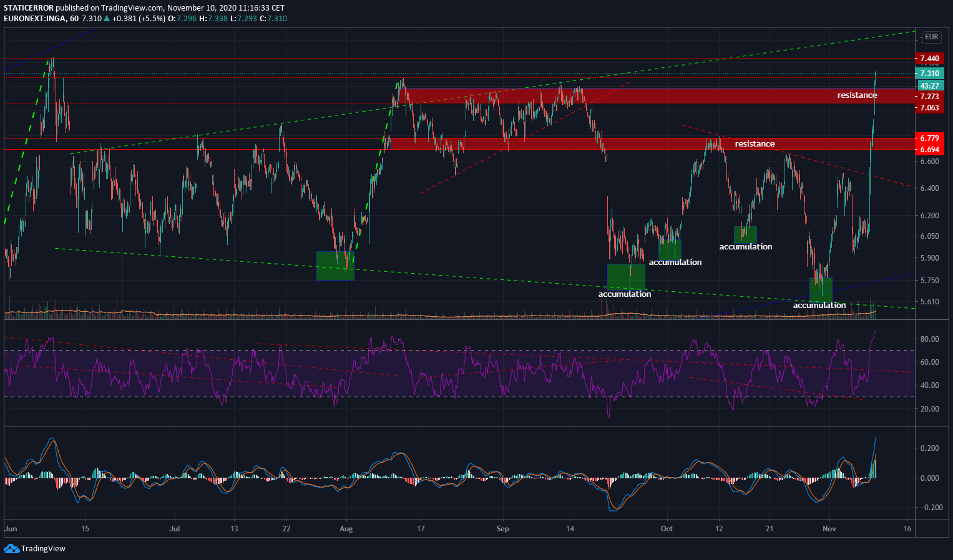Click the red 7.273 price label
The width and height of the screenshot is (953, 560).
[x=929, y=97]
